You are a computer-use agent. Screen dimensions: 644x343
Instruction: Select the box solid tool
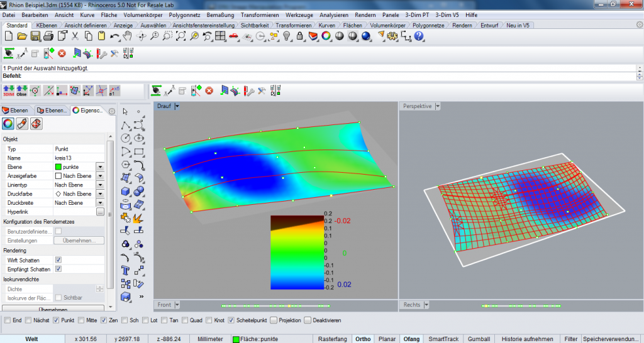[125, 191]
